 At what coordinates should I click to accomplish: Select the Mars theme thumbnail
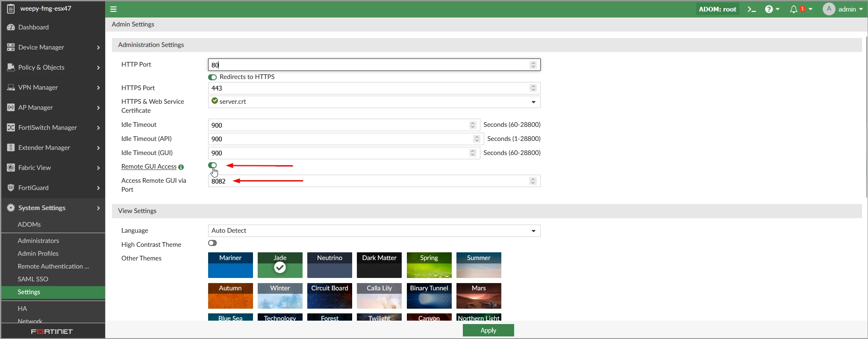[x=479, y=296]
